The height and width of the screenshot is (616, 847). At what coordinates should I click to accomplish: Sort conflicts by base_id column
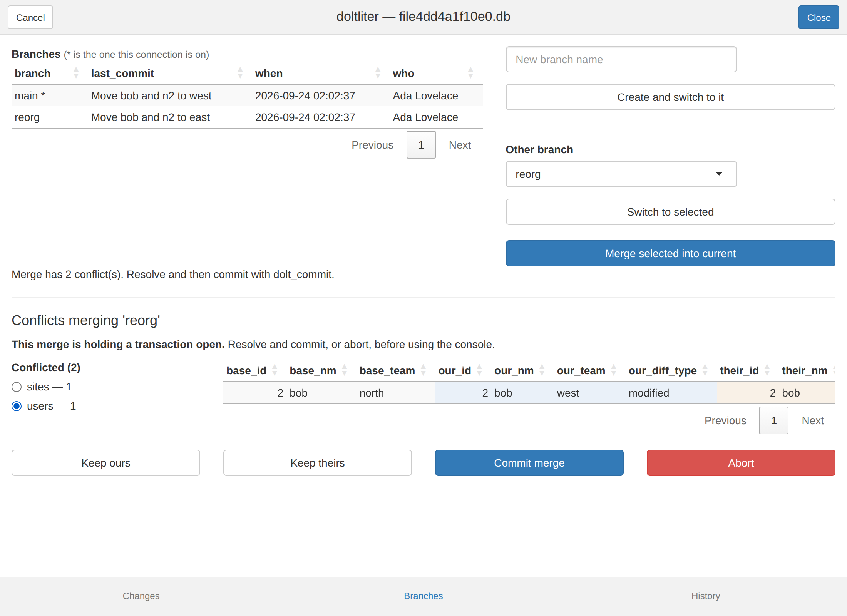(x=254, y=370)
